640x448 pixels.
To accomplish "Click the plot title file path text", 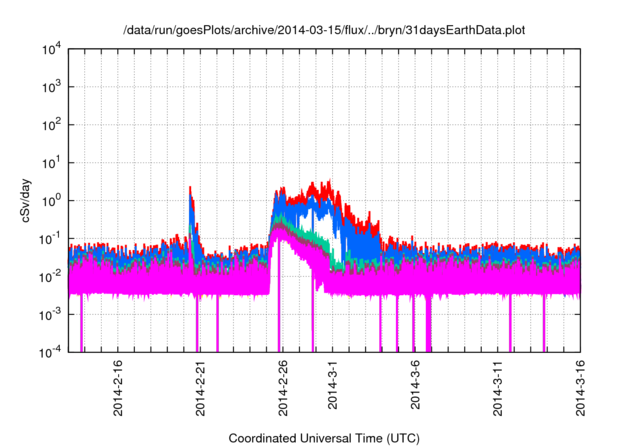I will click(323, 31).
